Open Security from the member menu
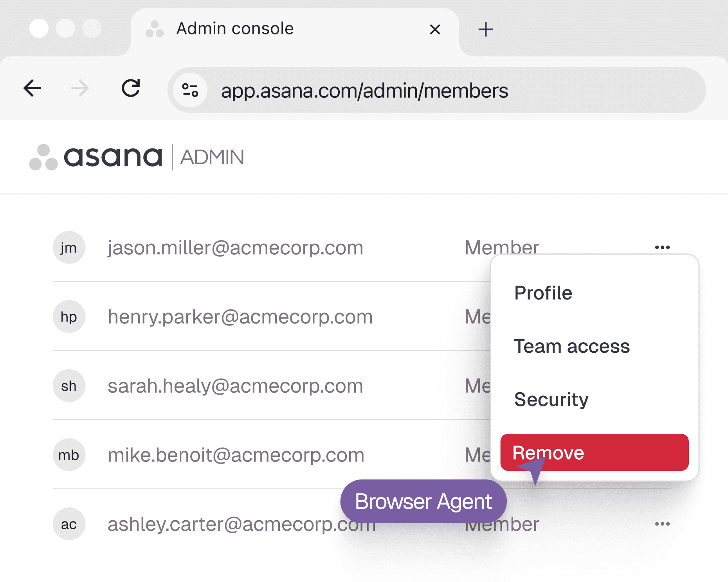The height and width of the screenshot is (582, 728). click(551, 400)
